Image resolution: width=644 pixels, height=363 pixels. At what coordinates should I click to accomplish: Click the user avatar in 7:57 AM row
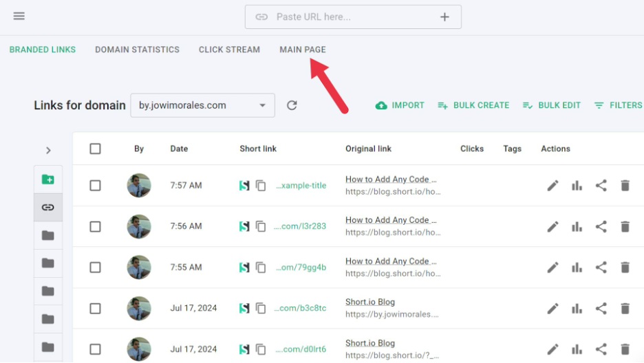[139, 186]
